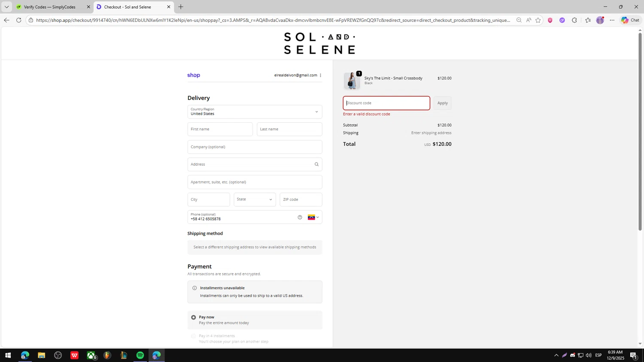Open the notification center icon
The height and width of the screenshot is (362, 644).
point(633,355)
